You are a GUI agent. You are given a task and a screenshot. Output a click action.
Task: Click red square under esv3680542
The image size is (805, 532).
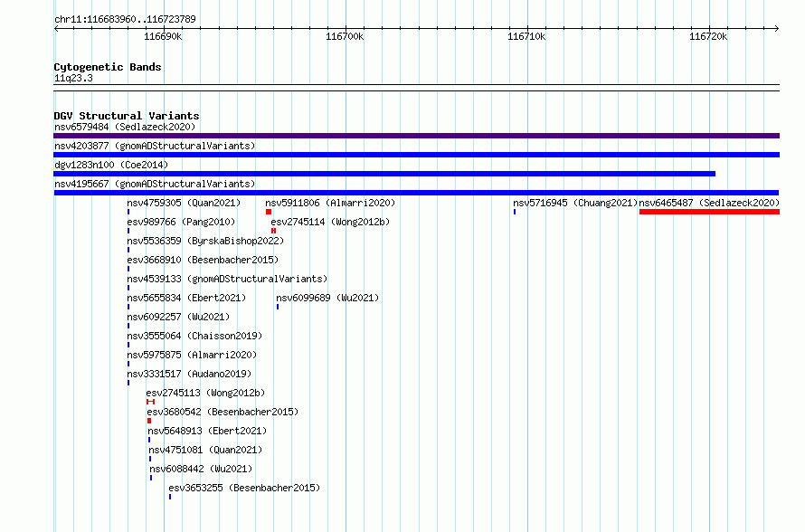coord(149,421)
